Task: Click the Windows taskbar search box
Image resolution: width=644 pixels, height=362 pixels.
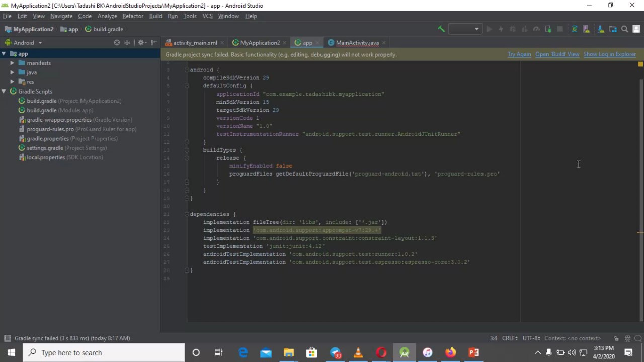Action: pos(104,353)
